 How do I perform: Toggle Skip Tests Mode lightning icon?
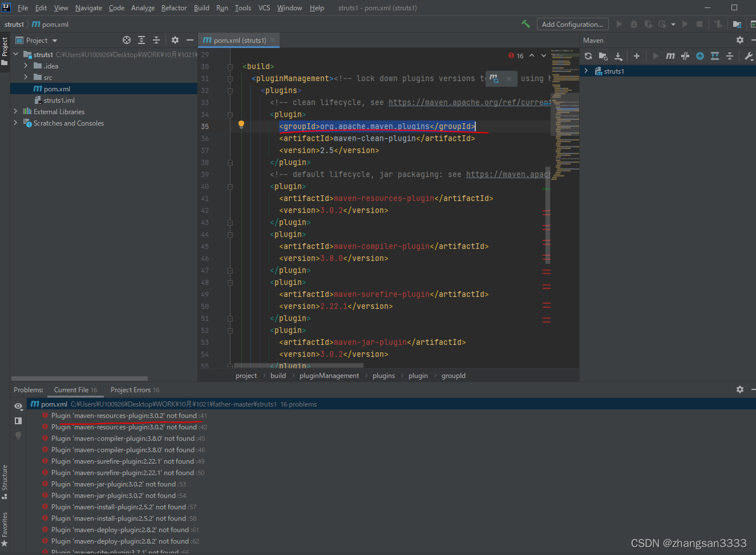point(700,56)
